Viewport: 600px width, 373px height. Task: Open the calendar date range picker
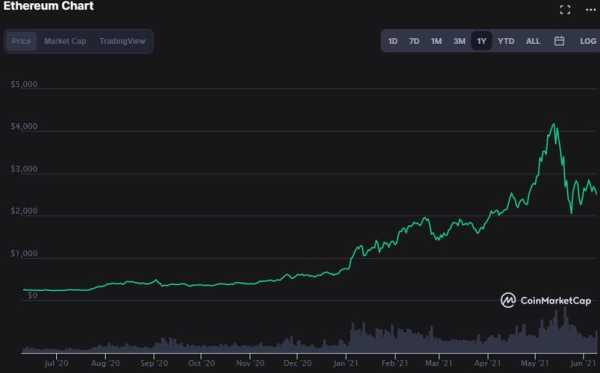coord(559,41)
